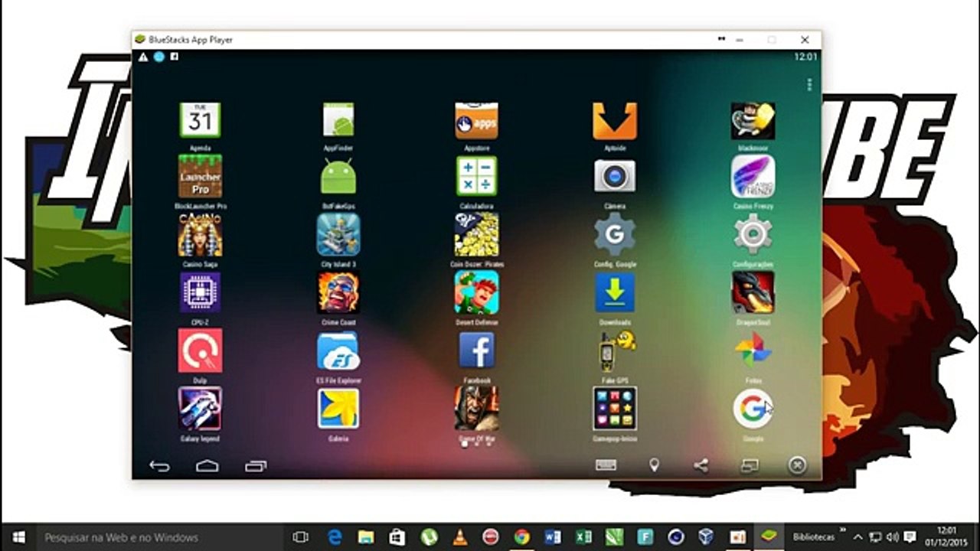The height and width of the screenshot is (551, 980).
Task: Click the volume icon in tray
Action: coord(892,537)
